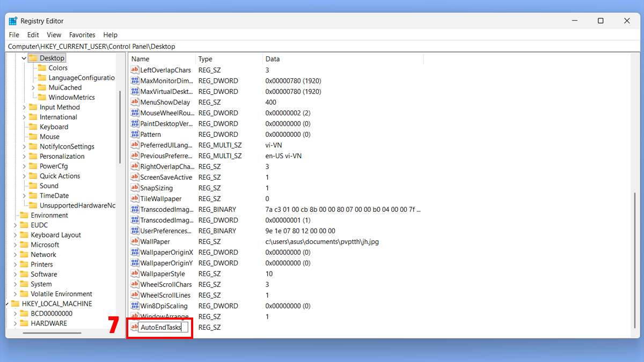Select the Volatile Environment tree key

coord(61,294)
